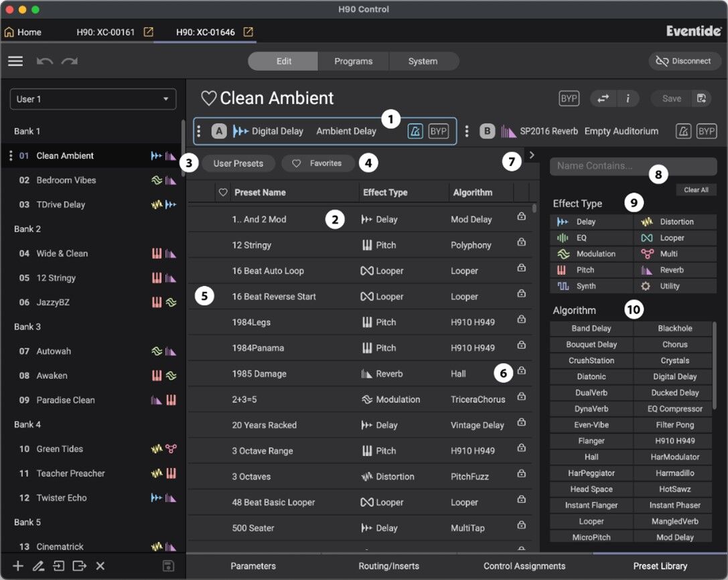This screenshot has height=580, width=728.
Task: Delete program with X icon
Action: coord(100,566)
